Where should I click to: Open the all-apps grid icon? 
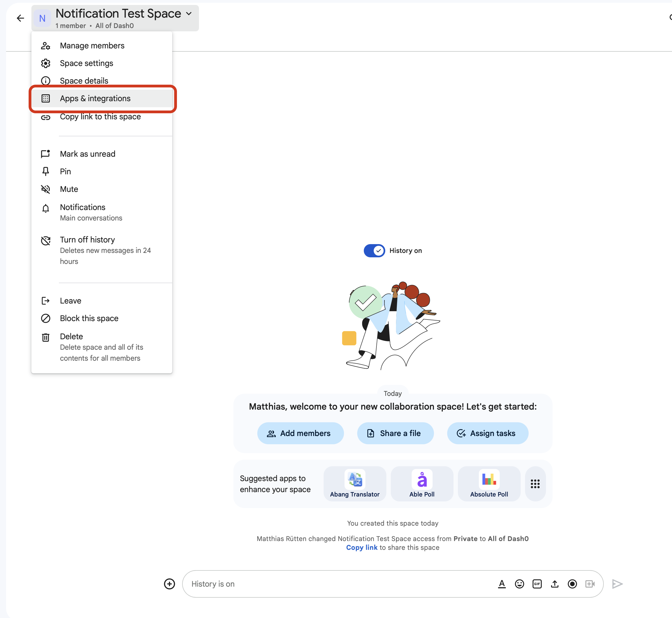click(535, 484)
